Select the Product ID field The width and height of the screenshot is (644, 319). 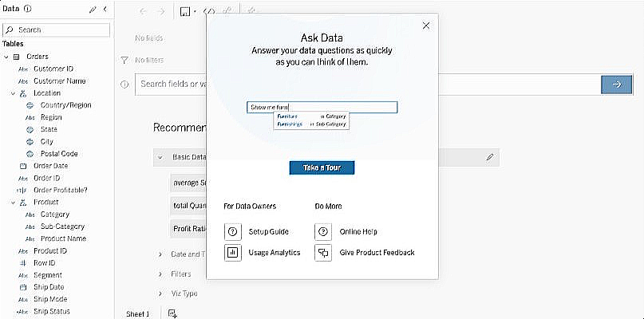click(x=50, y=251)
